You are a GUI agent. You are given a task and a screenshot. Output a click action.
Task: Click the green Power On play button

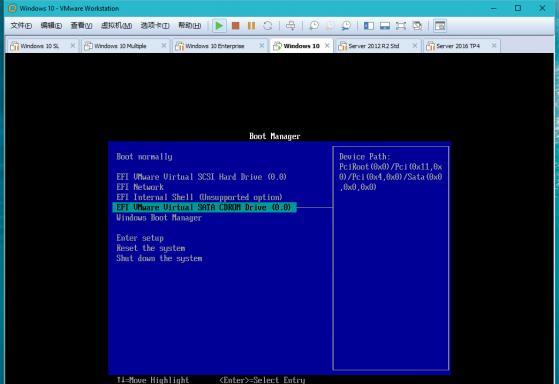[219, 26]
